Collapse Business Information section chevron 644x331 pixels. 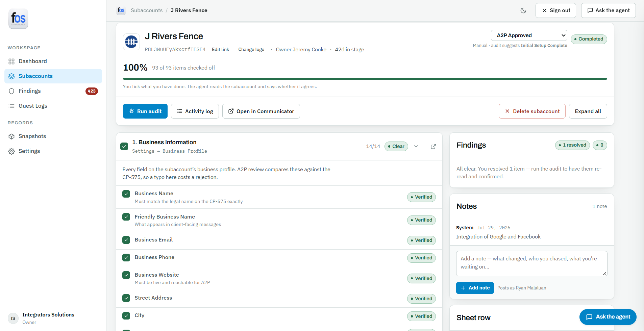point(416,146)
